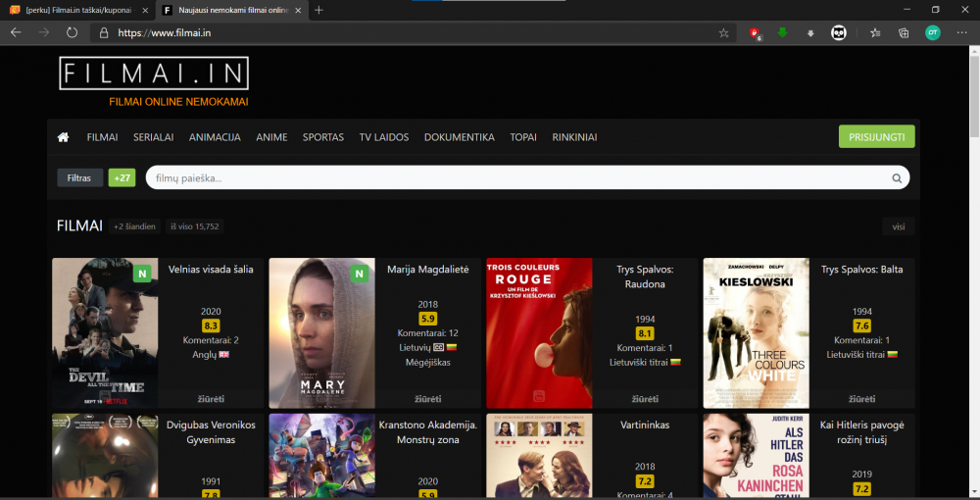980x500 pixels.
Task: Open the gray down-arrow extension
Action: click(810, 33)
